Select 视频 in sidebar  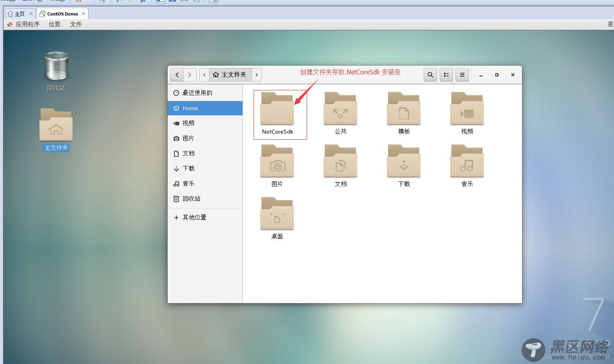pyautogui.click(x=205, y=123)
